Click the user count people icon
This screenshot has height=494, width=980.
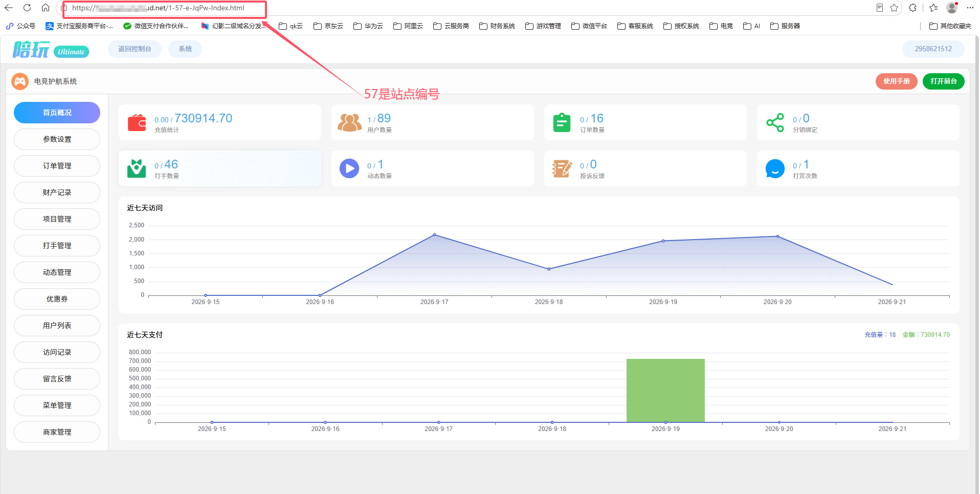(x=349, y=123)
